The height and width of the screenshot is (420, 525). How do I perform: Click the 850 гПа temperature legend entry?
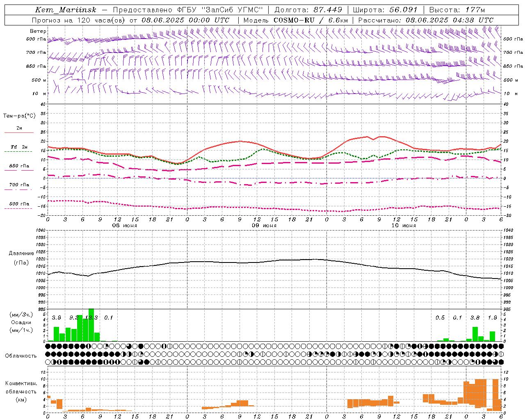point(19,166)
